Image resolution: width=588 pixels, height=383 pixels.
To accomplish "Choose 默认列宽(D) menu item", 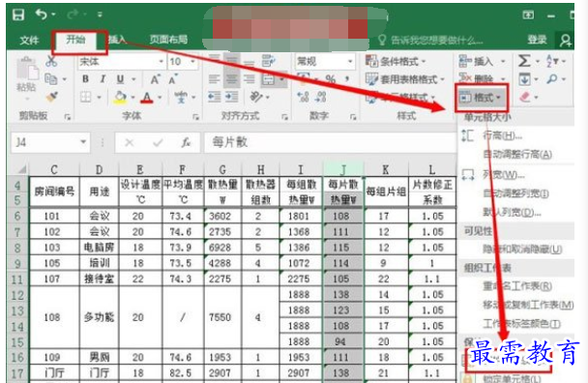I will tap(512, 213).
